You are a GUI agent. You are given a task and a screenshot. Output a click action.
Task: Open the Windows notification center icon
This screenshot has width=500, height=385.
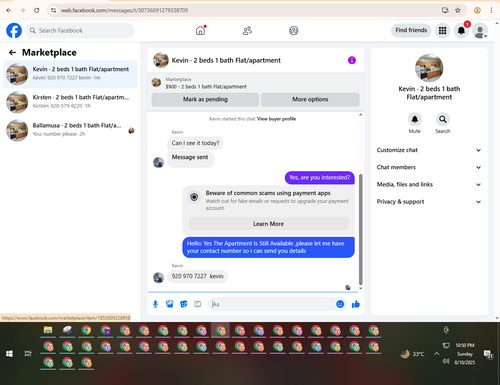click(489, 354)
